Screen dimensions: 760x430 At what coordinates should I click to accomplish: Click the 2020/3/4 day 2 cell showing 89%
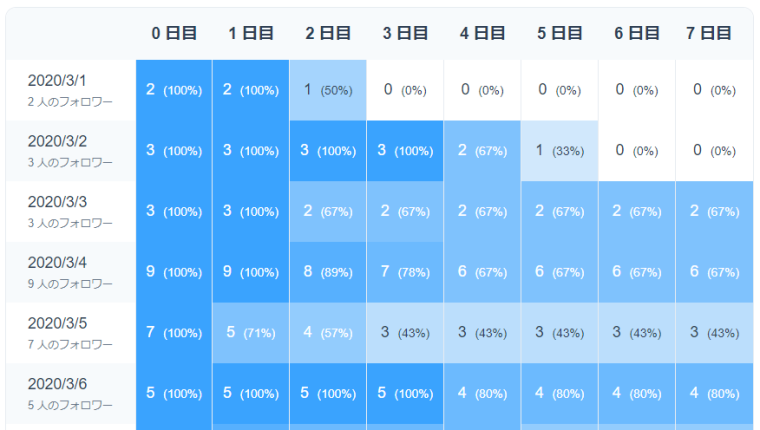[328, 272]
